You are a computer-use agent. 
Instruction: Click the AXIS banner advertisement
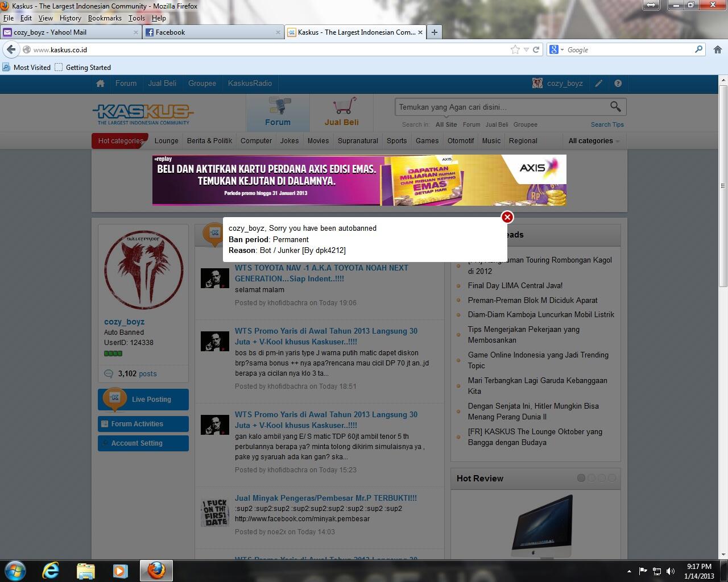359,180
